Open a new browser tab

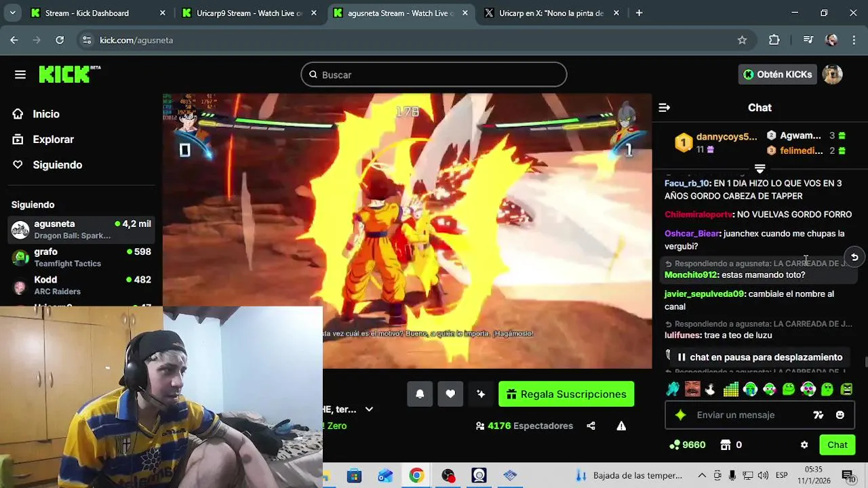pyautogui.click(x=639, y=13)
